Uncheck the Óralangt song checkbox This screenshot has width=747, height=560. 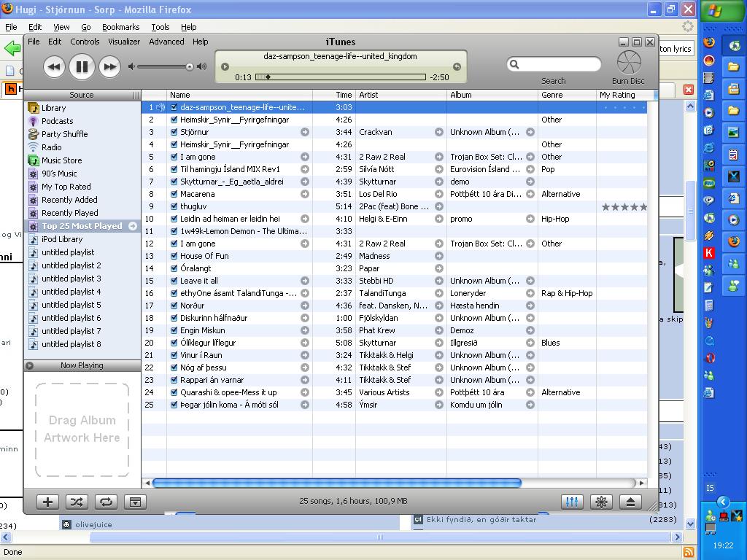(x=174, y=268)
